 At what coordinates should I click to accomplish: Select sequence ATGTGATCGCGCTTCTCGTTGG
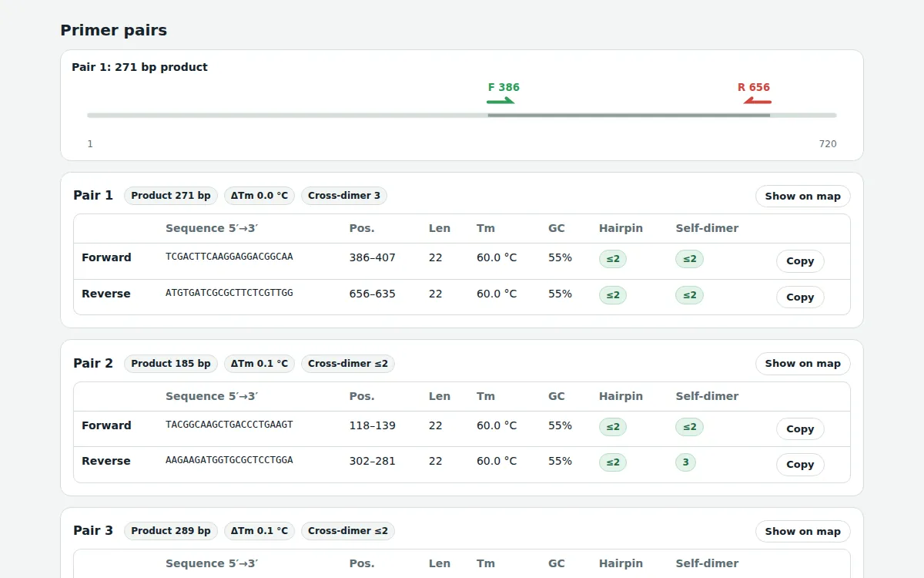pos(229,293)
